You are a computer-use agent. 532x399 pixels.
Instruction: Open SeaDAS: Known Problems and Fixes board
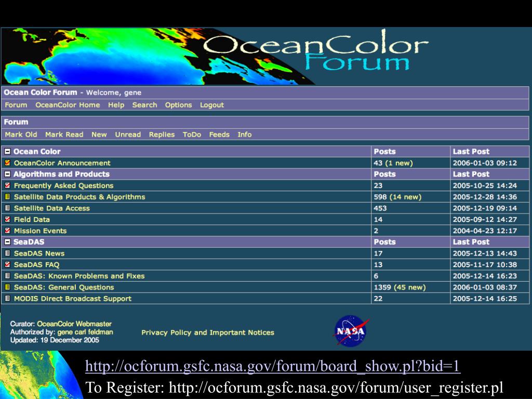pos(79,276)
